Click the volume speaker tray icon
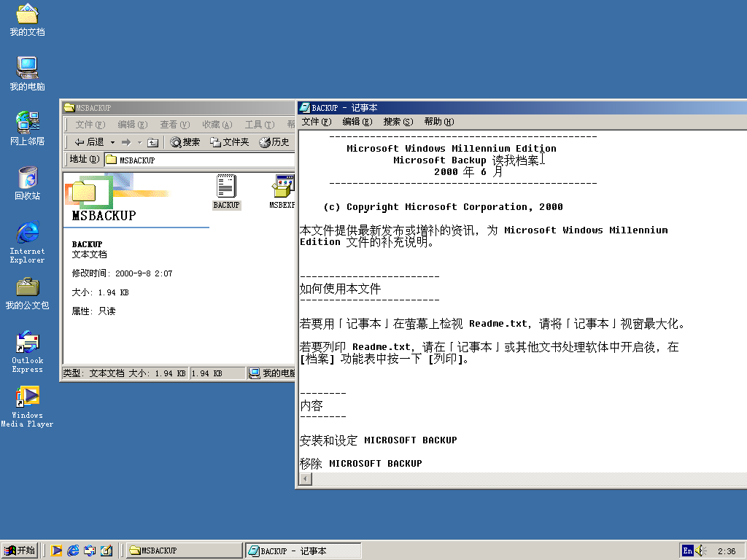This screenshot has width=747, height=560. [700, 551]
